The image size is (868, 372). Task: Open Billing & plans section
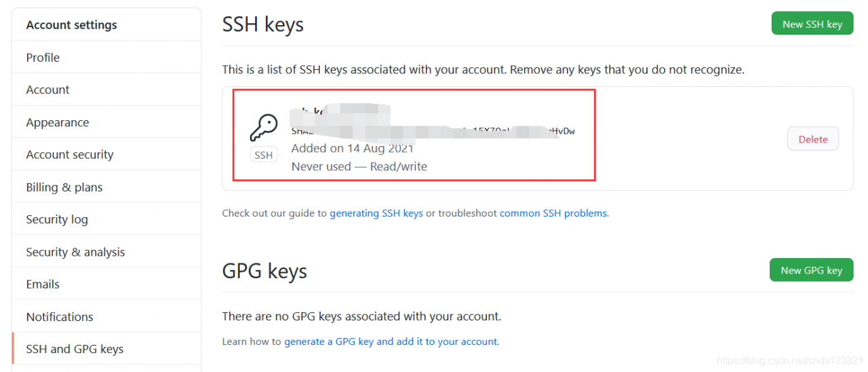click(x=64, y=187)
